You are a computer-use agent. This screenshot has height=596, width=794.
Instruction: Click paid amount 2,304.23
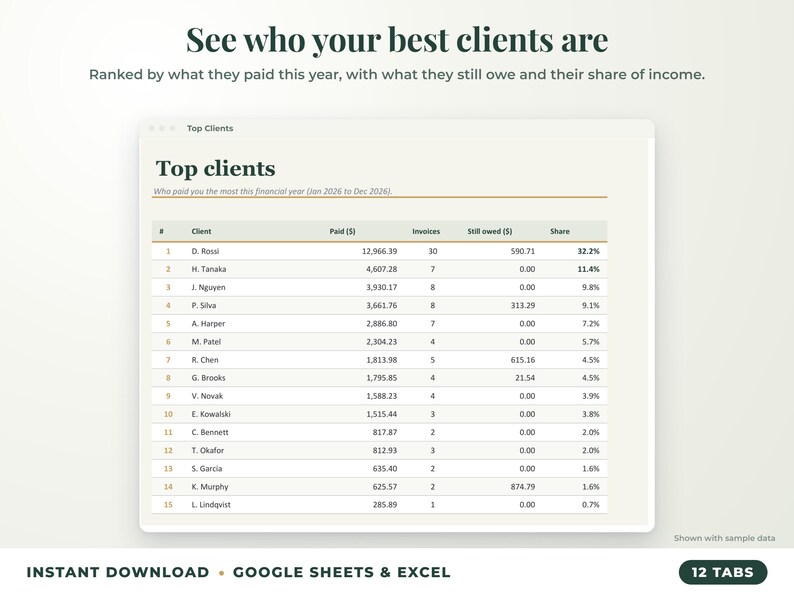click(381, 342)
